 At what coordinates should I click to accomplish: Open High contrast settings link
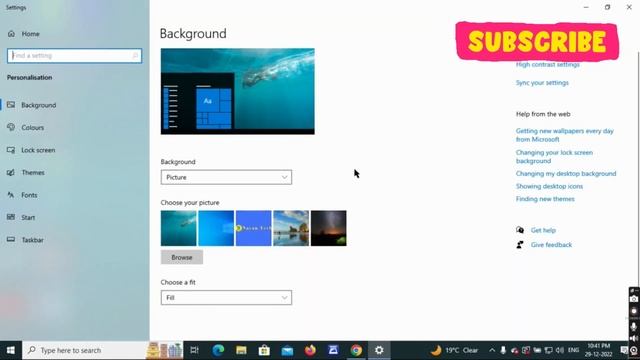coord(548,64)
